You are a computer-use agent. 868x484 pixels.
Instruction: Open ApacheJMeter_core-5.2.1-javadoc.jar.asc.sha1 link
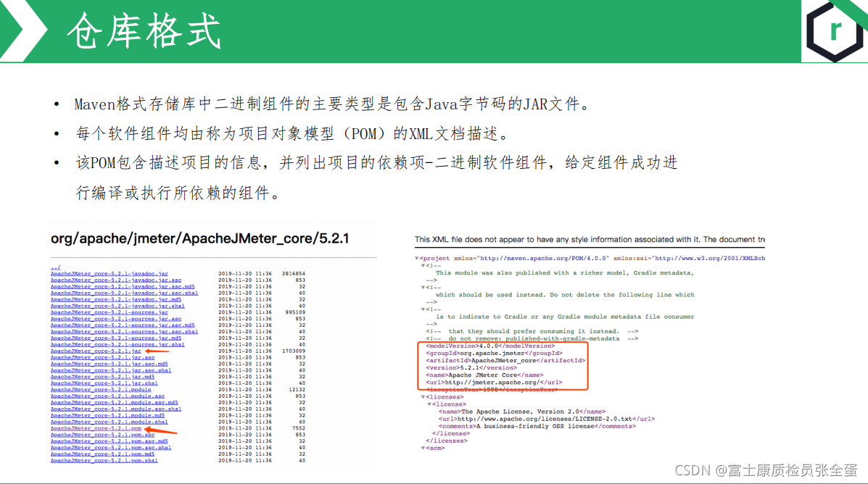coord(124,293)
